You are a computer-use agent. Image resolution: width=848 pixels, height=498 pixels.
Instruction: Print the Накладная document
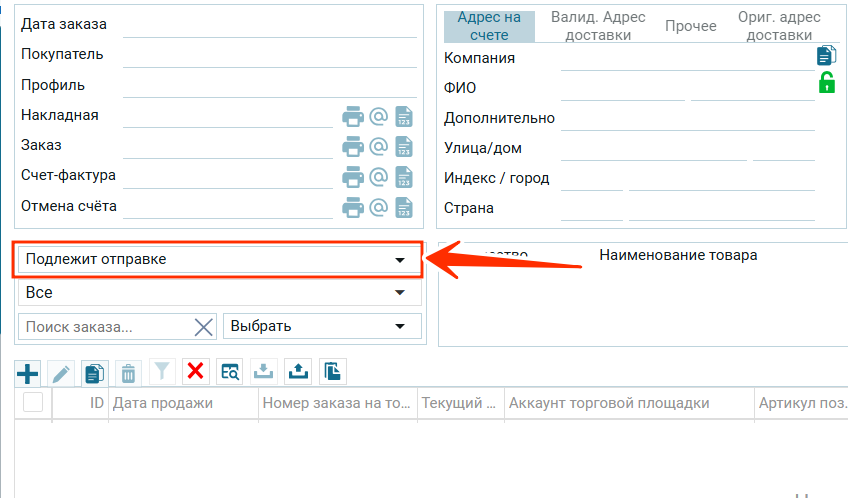pos(353,116)
